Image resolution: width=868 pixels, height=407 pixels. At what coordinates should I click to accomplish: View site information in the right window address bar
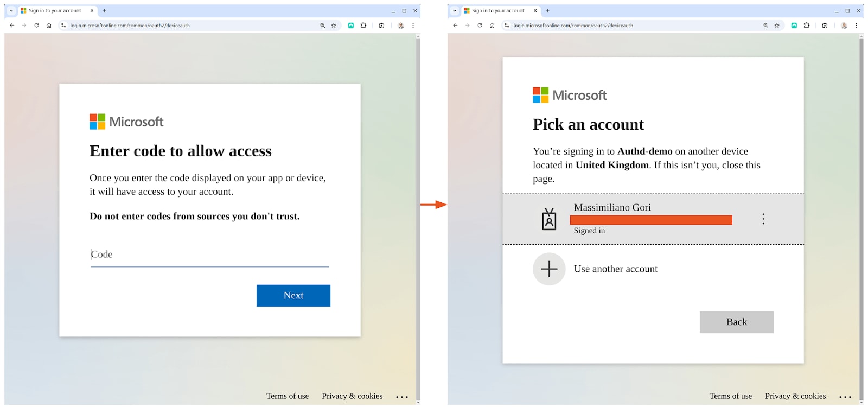507,26
